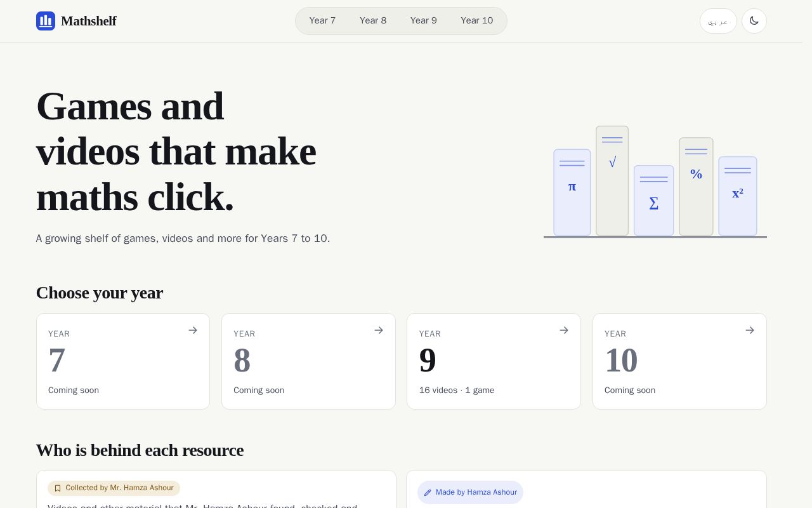This screenshot has width=812, height=508.
Task: Click the percent book illustration
Action: tap(696, 187)
